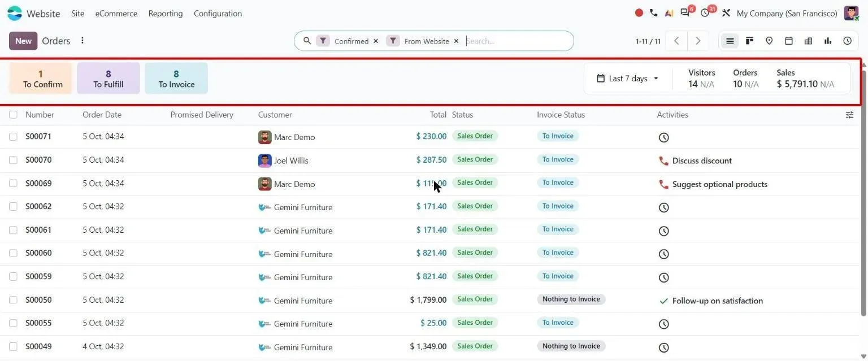868x361 pixels.
Task: Switch to graph view
Action: (x=828, y=41)
